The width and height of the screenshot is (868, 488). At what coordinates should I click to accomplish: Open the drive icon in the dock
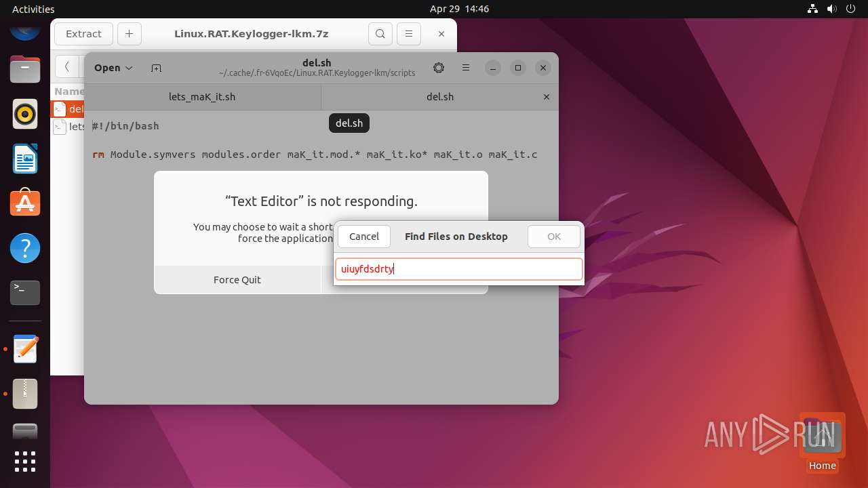pyautogui.click(x=25, y=432)
